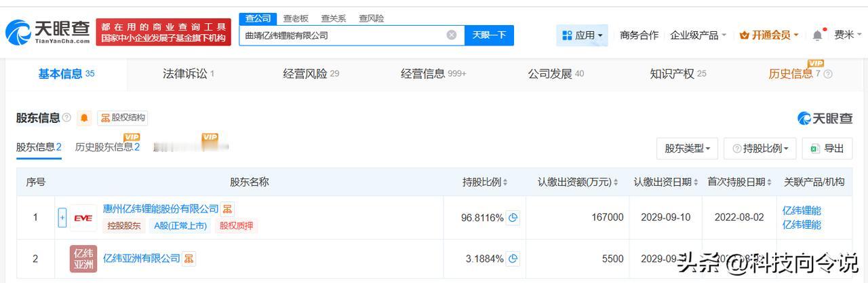
Task: Open the 基本信息 tab
Action: 66,74
